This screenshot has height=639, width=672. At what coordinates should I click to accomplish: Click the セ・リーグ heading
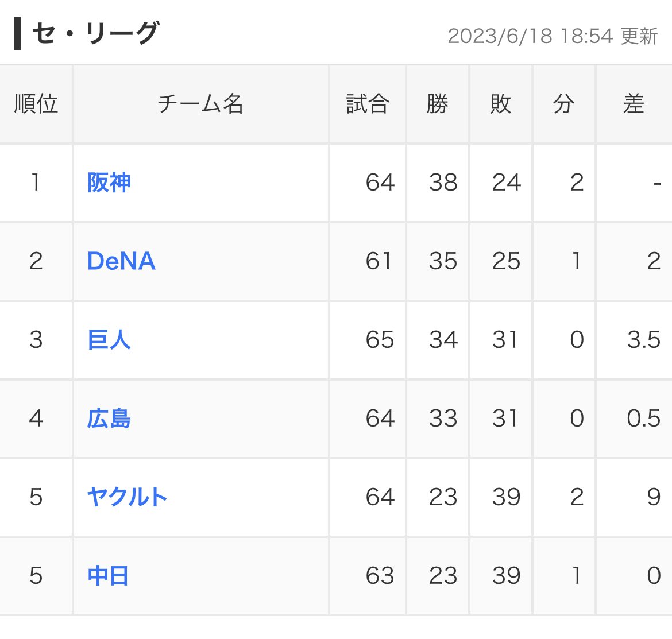(95, 34)
